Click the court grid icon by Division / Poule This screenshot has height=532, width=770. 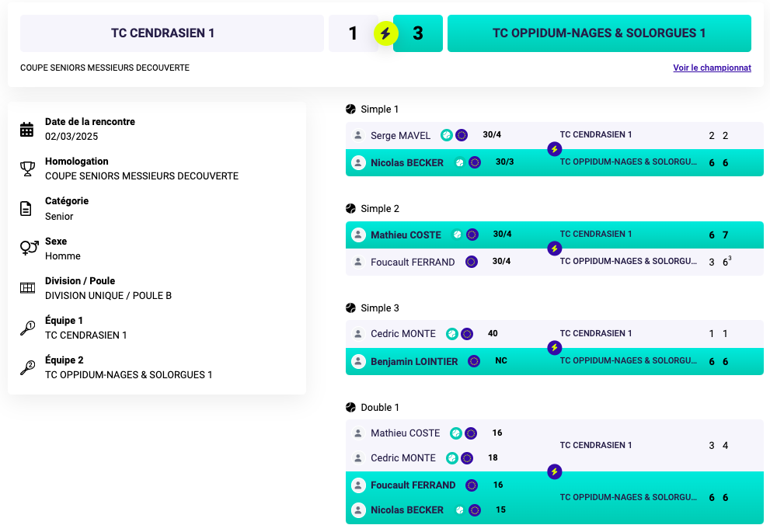click(x=27, y=288)
